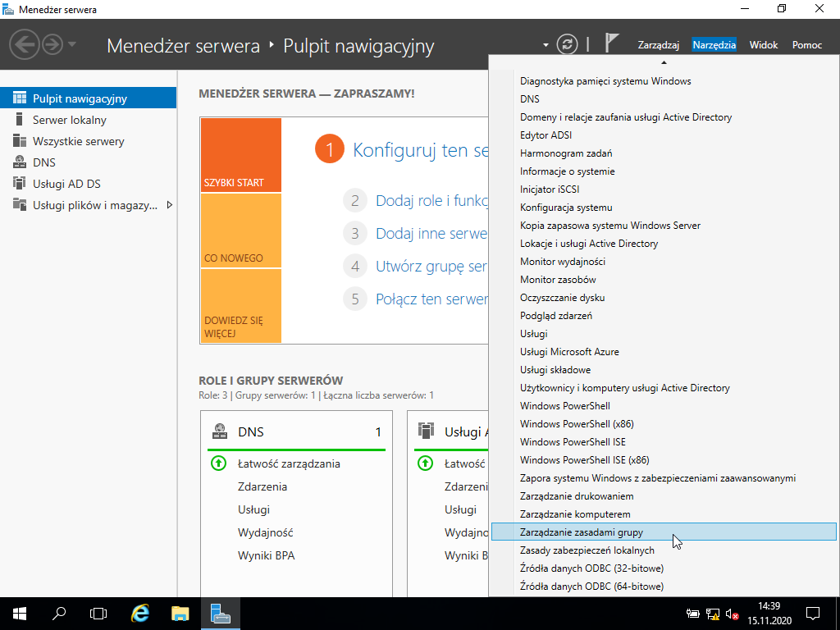Viewport: 840px width, 630px height.
Task: Click green status icon in DNS tile
Action: 218,463
